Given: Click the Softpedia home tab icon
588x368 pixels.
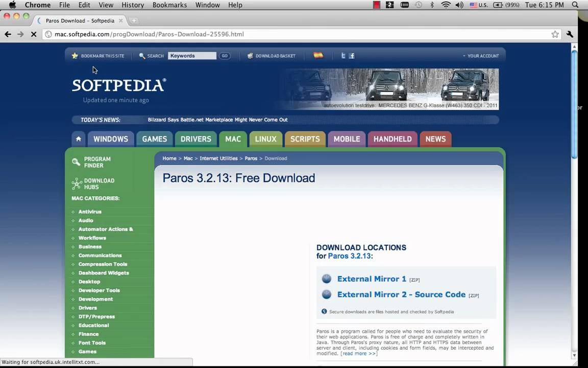Looking at the screenshot, I should click(x=79, y=139).
